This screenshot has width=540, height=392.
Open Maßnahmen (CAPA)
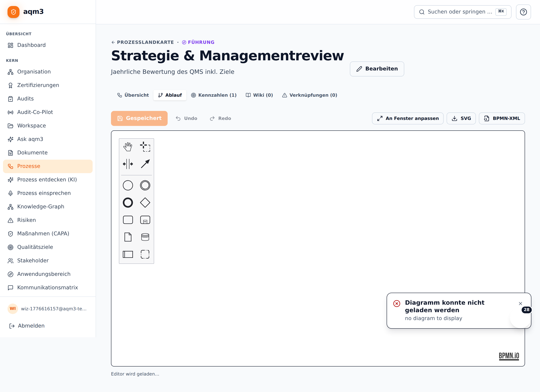pyautogui.click(x=48, y=234)
